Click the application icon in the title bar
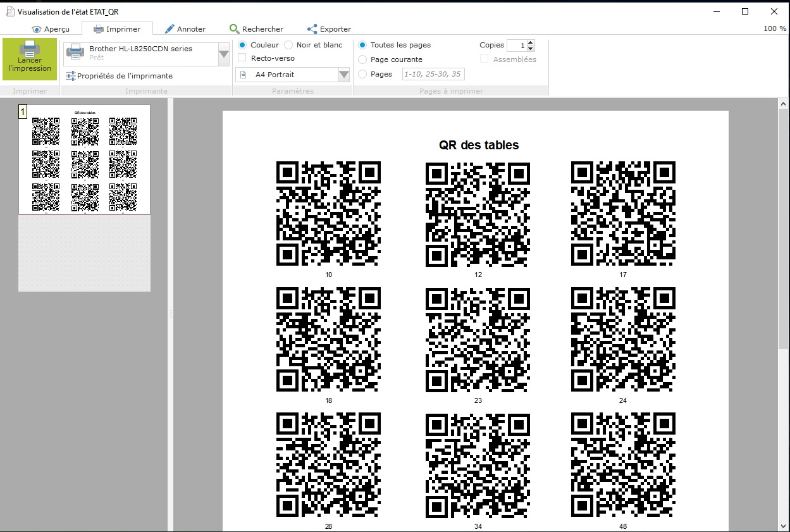Screen dimensions: 790x532 click(9, 11)
